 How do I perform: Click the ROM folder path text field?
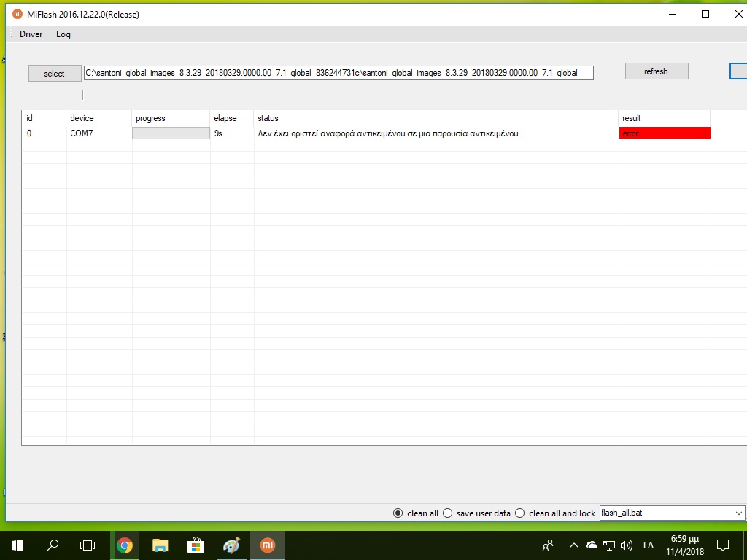338,73
